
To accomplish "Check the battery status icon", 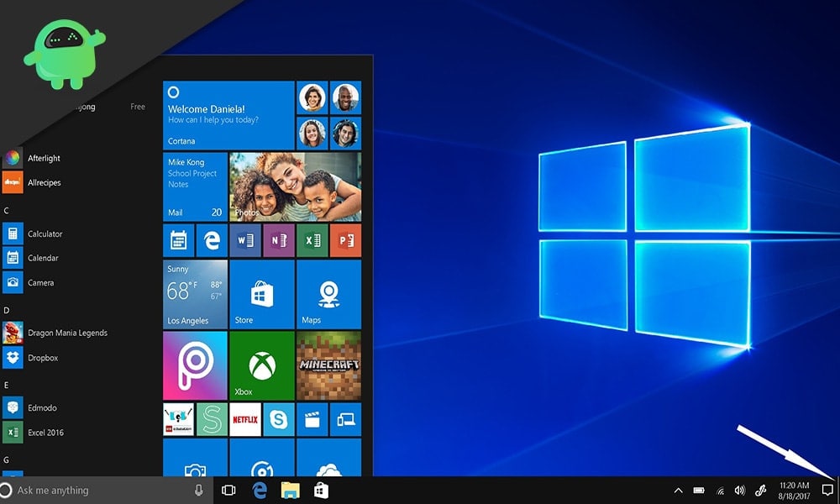I will pyautogui.click(x=699, y=490).
